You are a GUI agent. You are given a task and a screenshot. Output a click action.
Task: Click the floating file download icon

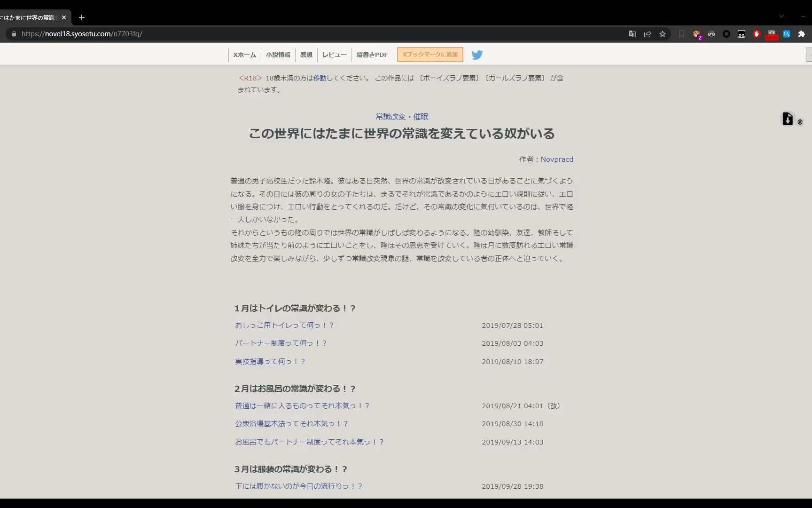point(788,119)
